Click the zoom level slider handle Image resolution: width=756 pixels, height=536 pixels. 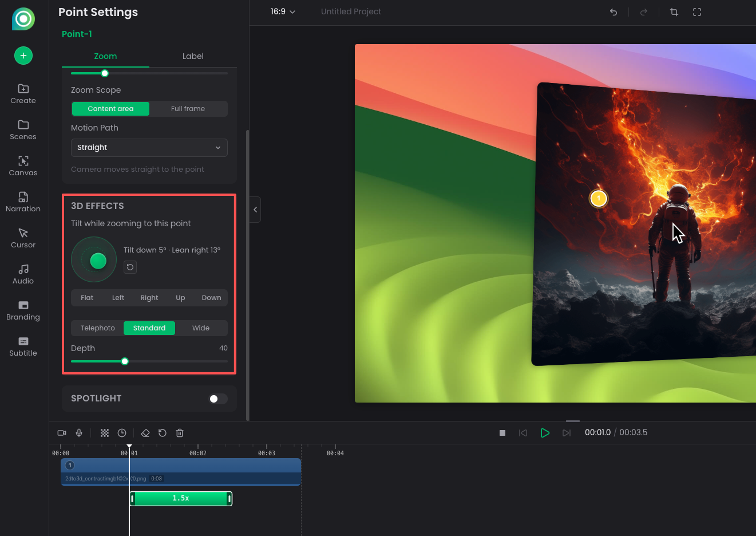[105, 73]
